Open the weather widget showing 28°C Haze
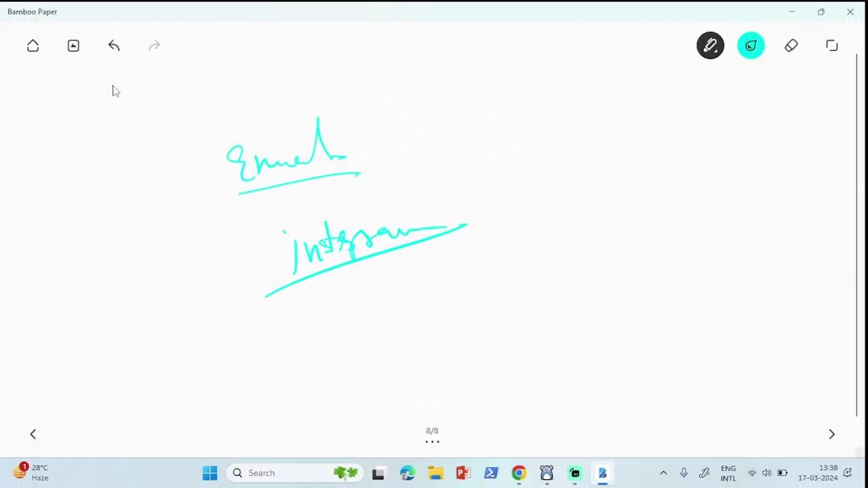 pyautogui.click(x=31, y=472)
